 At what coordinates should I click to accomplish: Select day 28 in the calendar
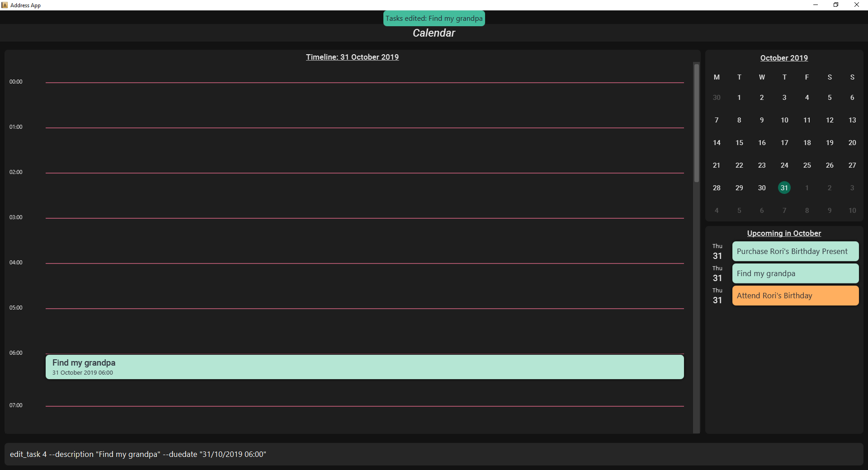717,188
